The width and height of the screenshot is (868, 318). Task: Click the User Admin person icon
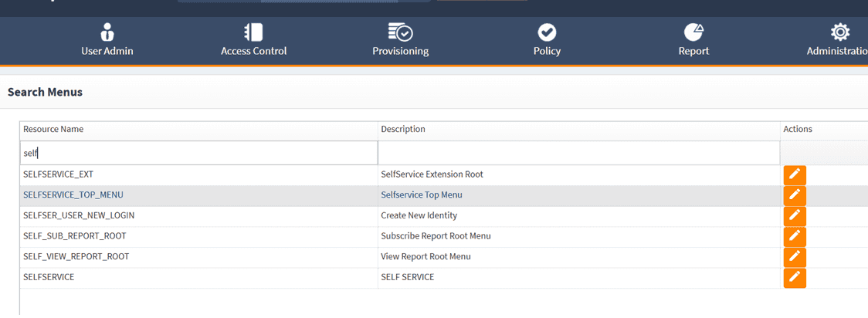pos(107,32)
